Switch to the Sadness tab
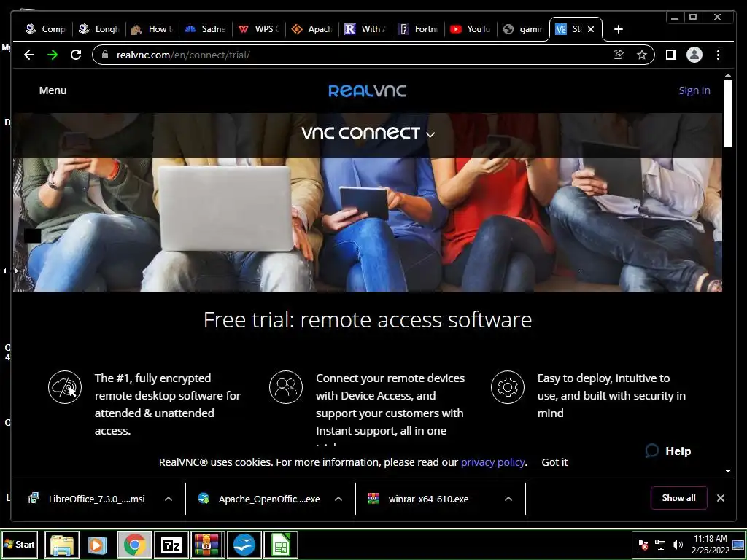 coord(205,29)
